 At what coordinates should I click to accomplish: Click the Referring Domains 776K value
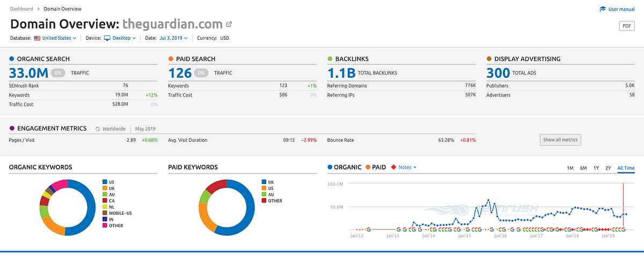coord(471,85)
